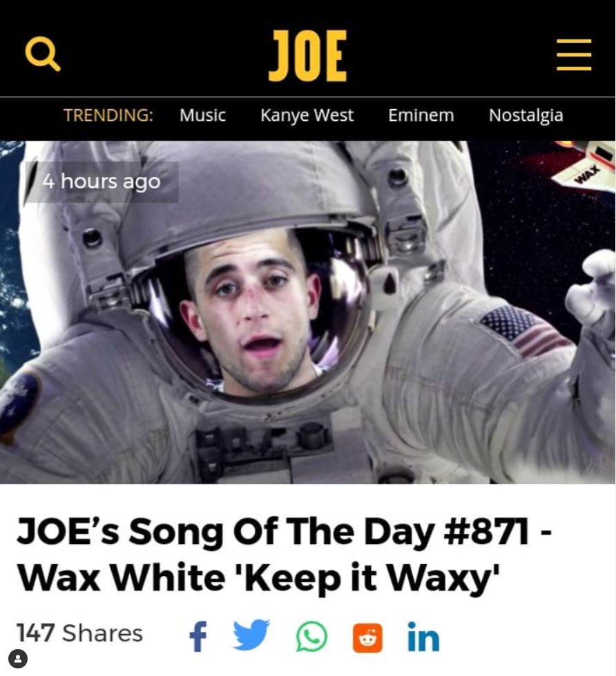Image resolution: width=616 pixels, height=676 pixels.
Task: Click the TRENDING label
Action: (108, 115)
